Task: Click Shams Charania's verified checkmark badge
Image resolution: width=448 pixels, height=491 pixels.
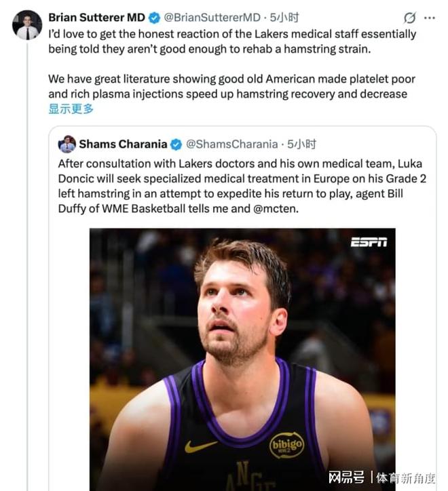Action: (176, 144)
